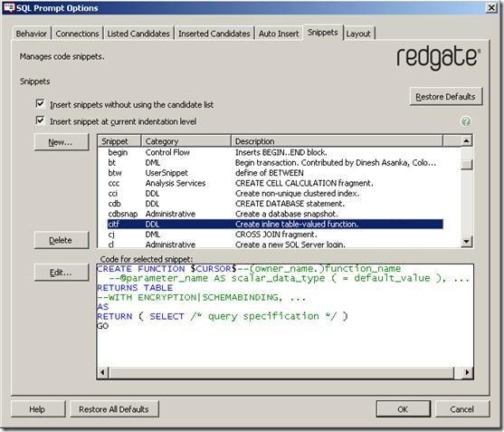Switch to the Connections tab
The width and height of the screenshot is (504, 432).
point(77,34)
